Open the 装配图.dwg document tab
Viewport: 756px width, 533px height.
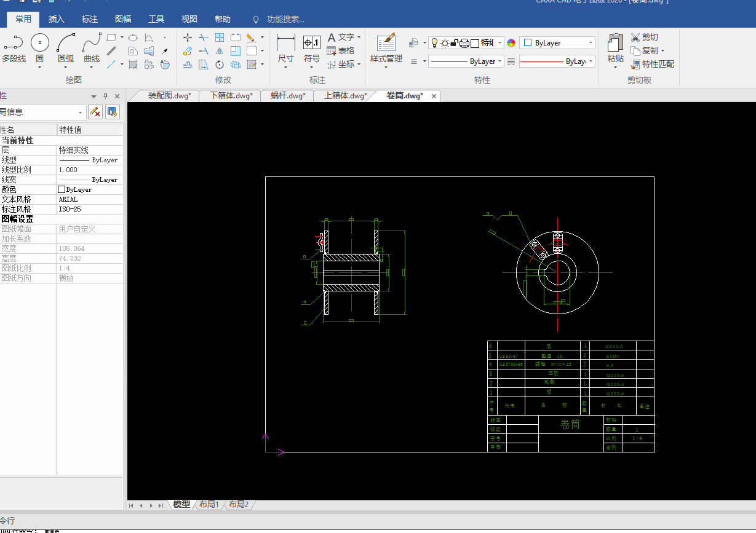click(169, 96)
